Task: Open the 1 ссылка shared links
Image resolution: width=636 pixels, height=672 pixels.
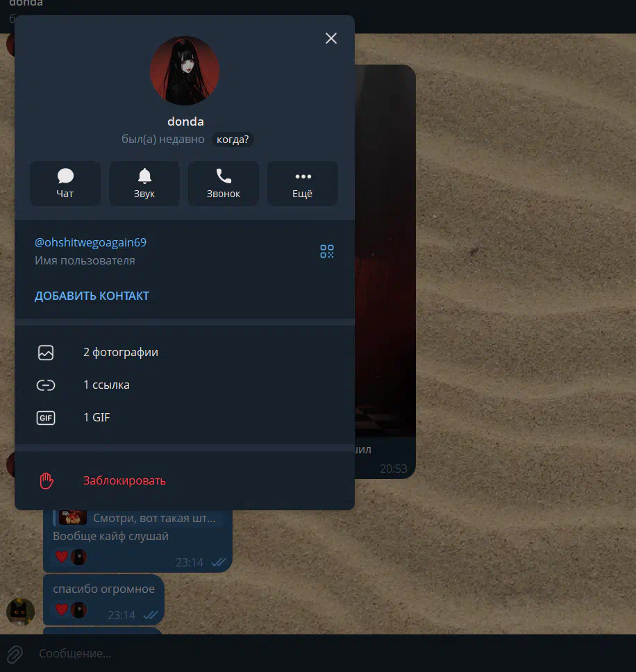Action: [106, 385]
